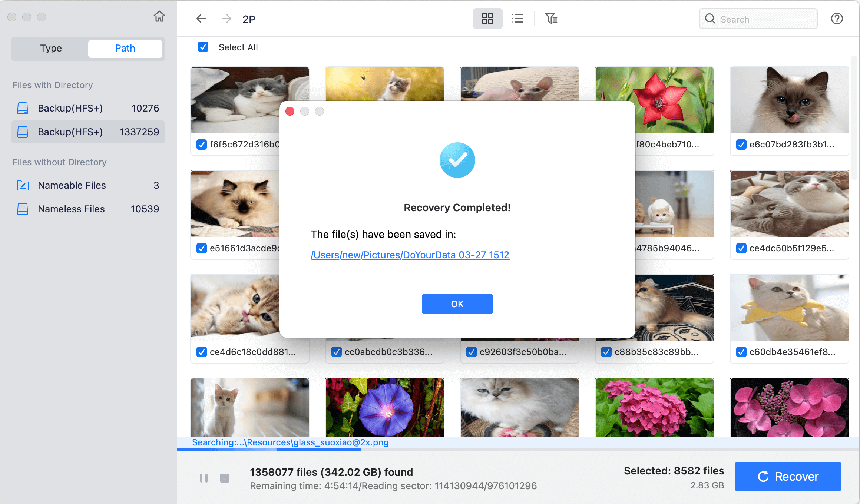Navigate back using the left arrow
860x504 pixels.
[201, 18]
